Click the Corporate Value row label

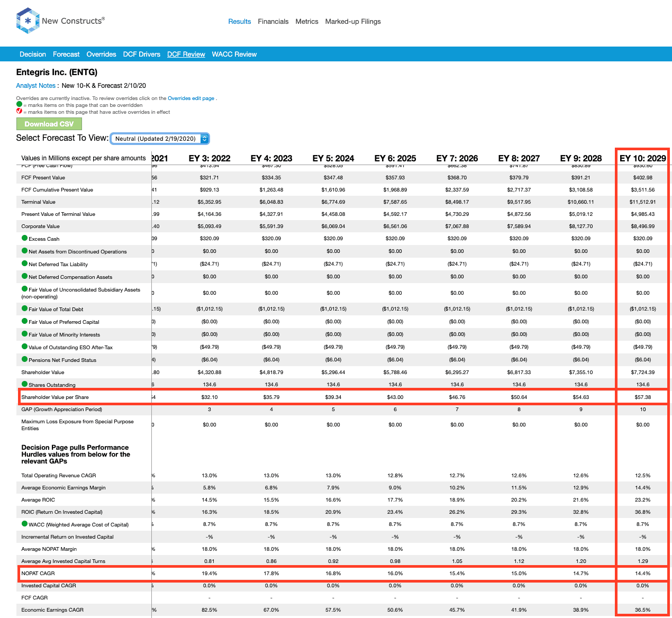coord(41,226)
